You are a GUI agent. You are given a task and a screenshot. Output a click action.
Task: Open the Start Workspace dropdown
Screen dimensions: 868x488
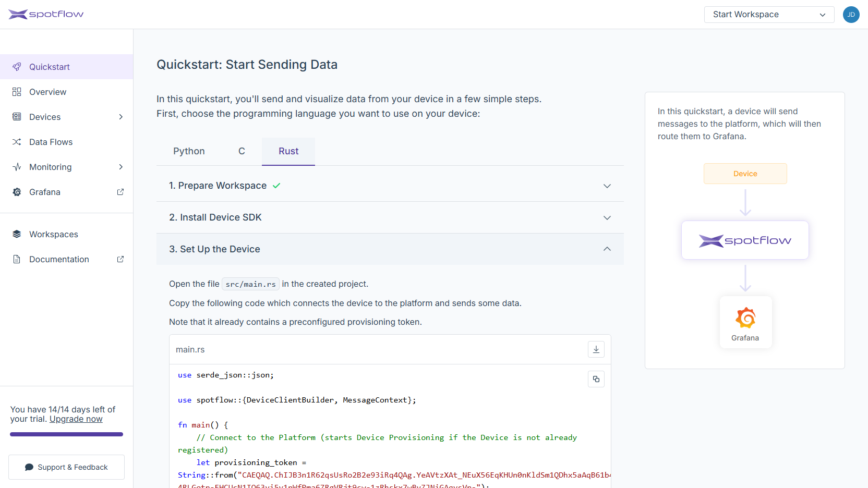(x=769, y=15)
